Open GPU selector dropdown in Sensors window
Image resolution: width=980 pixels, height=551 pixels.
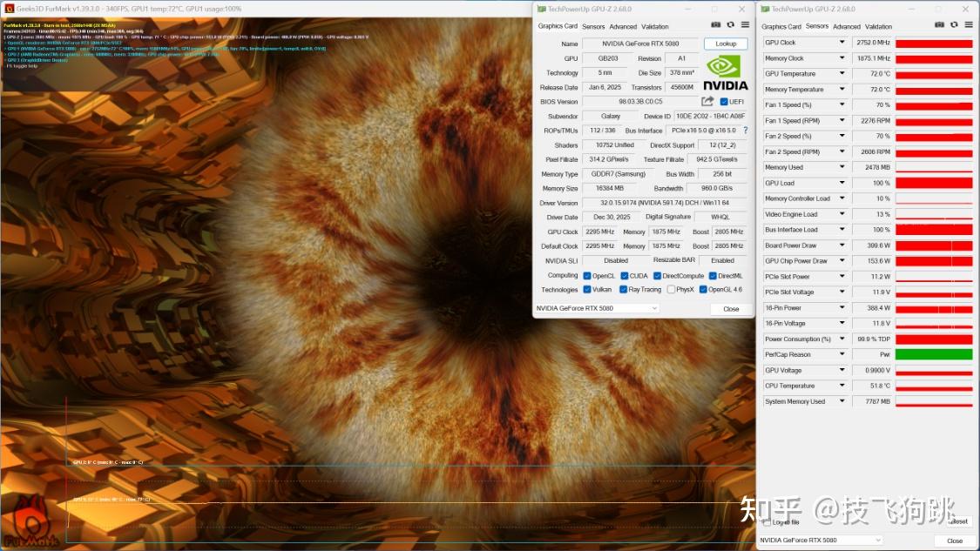click(x=821, y=540)
